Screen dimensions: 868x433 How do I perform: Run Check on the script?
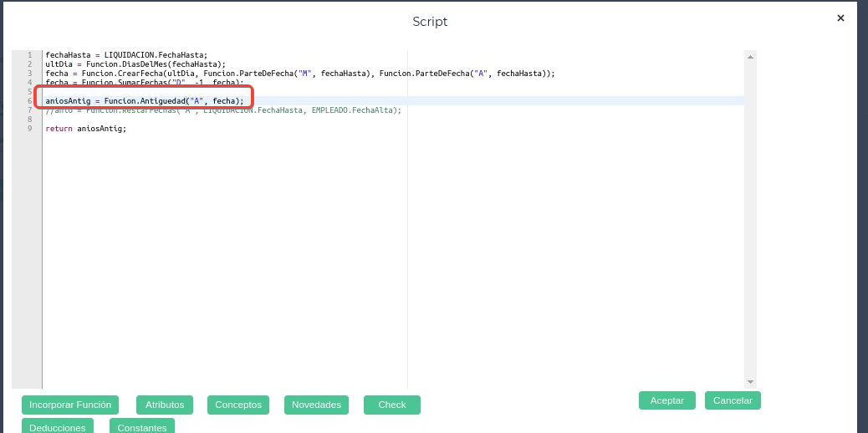click(x=391, y=405)
